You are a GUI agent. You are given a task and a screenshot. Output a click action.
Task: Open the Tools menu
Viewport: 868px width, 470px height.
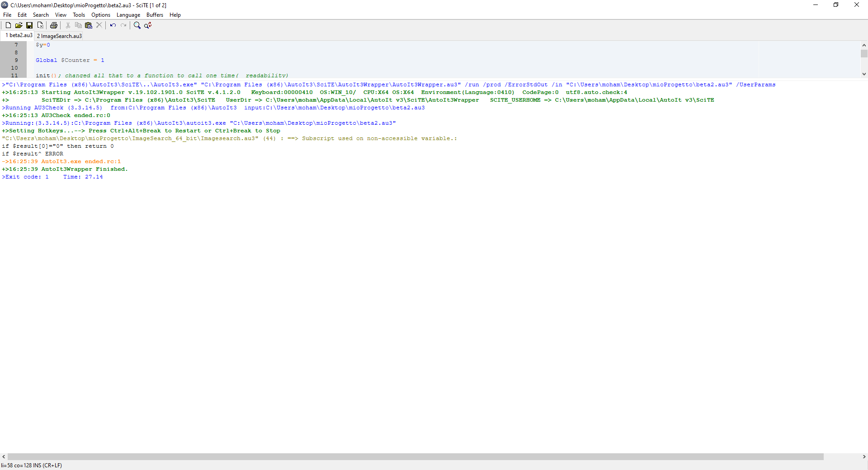click(x=79, y=15)
